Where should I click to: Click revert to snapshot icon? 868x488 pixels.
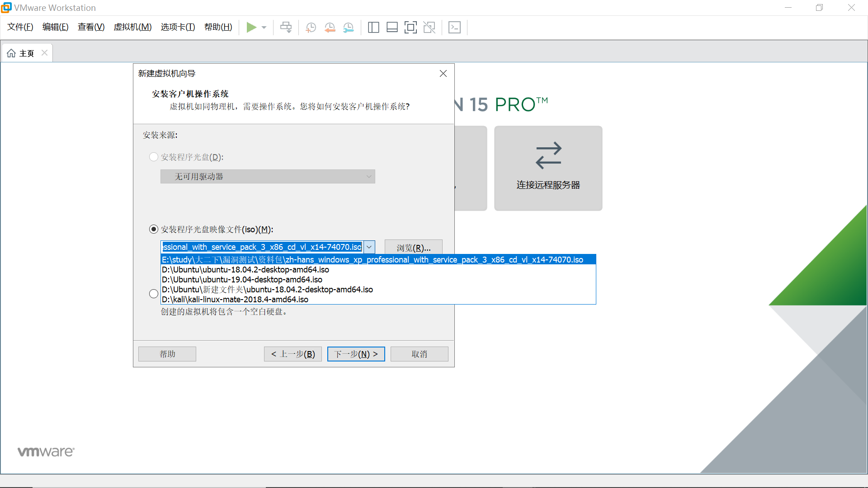pyautogui.click(x=330, y=28)
